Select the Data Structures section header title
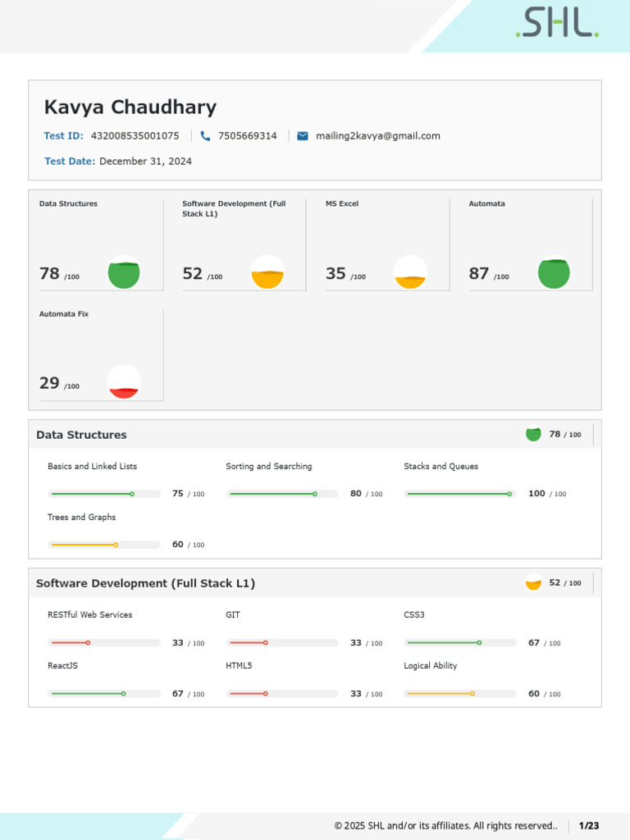The width and height of the screenshot is (630, 840). click(x=81, y=435)
